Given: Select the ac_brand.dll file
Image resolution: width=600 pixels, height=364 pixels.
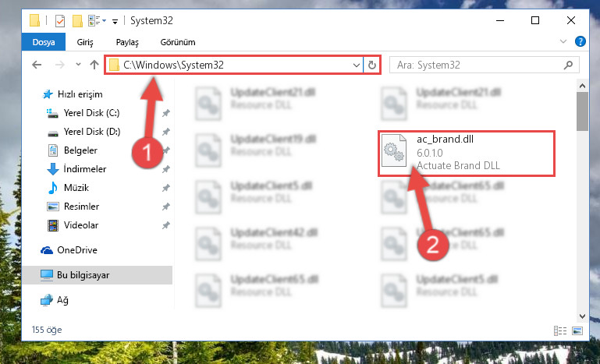Looking at the screenshot, I should pos(467,154).
